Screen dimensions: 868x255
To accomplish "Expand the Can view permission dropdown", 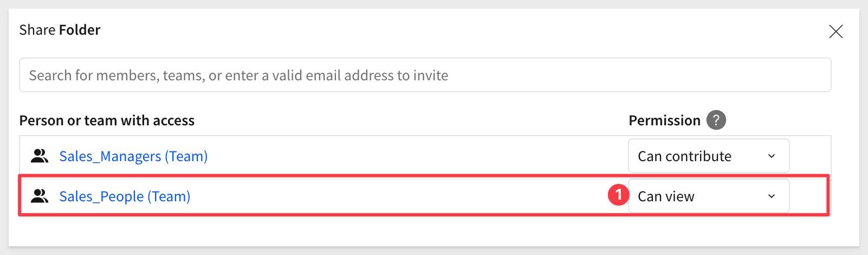I will click(x=709, y=196).
